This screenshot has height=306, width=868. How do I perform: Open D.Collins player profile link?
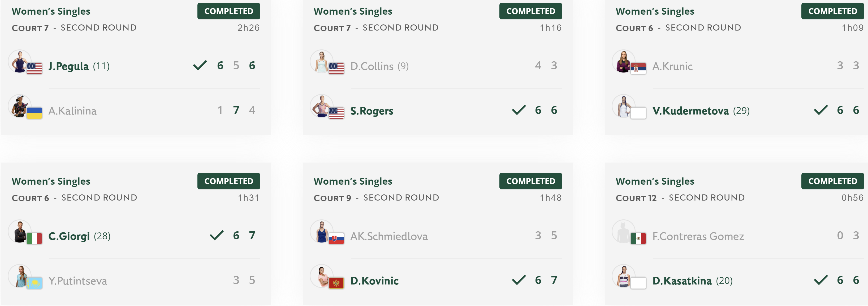[372, 66]
